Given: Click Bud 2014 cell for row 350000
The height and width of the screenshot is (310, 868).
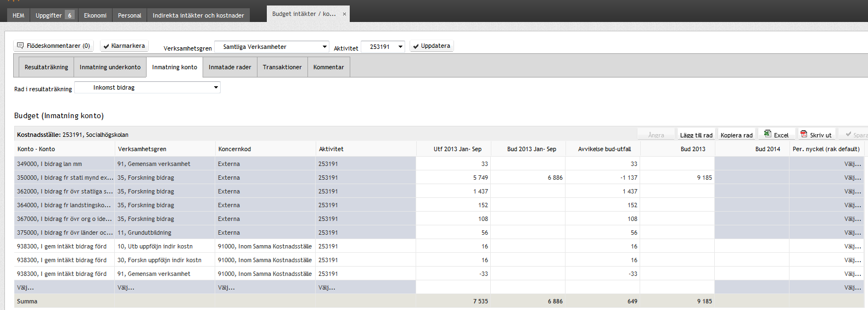Looking at the screenshot, I should pos(752,178).
